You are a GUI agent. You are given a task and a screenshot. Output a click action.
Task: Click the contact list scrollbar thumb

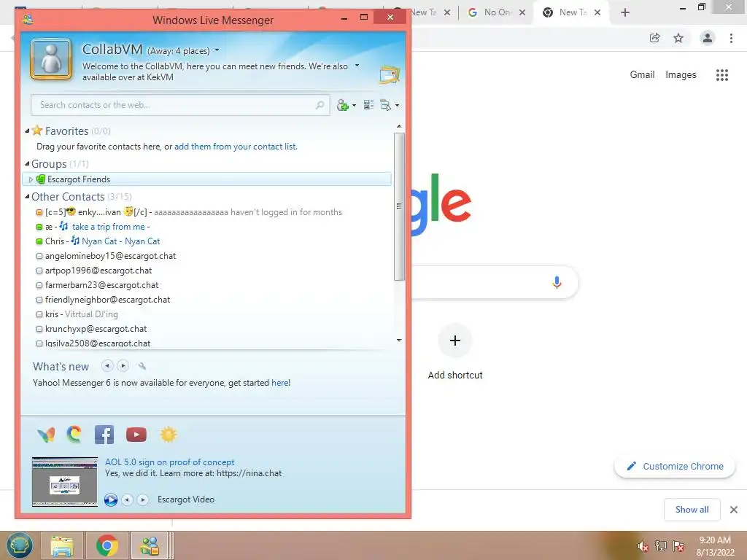point(399,206)
